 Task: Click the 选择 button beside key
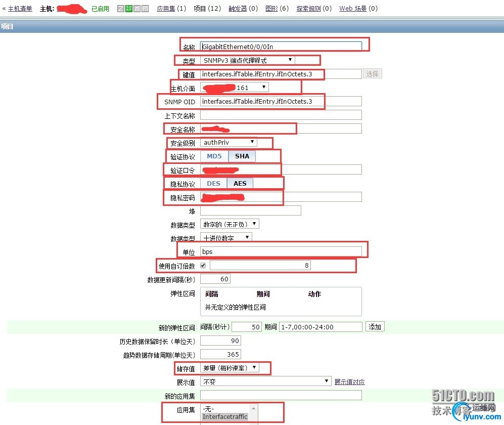(x=372, y=74)
